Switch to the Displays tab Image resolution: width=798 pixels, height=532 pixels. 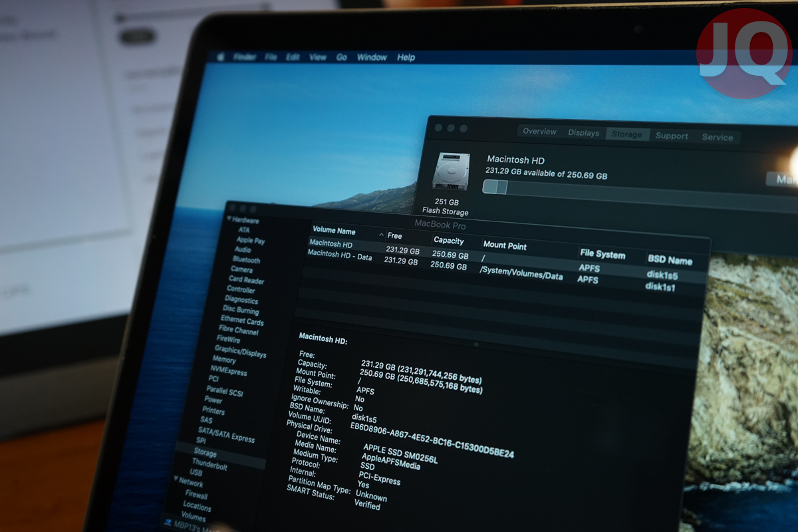583,133
